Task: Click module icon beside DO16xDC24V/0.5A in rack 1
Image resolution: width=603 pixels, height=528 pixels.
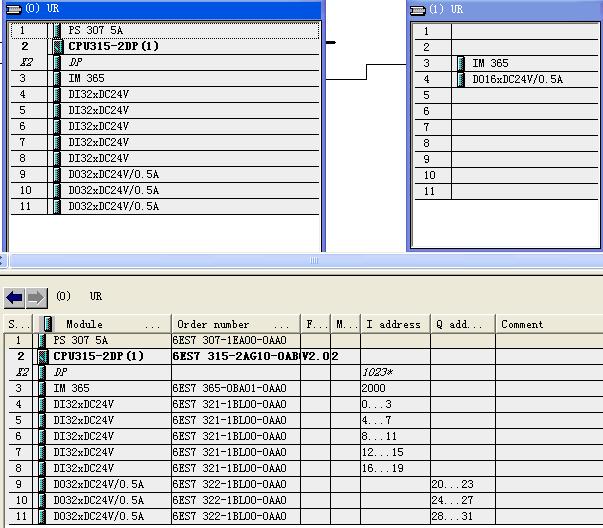Action: click(461, 79)
